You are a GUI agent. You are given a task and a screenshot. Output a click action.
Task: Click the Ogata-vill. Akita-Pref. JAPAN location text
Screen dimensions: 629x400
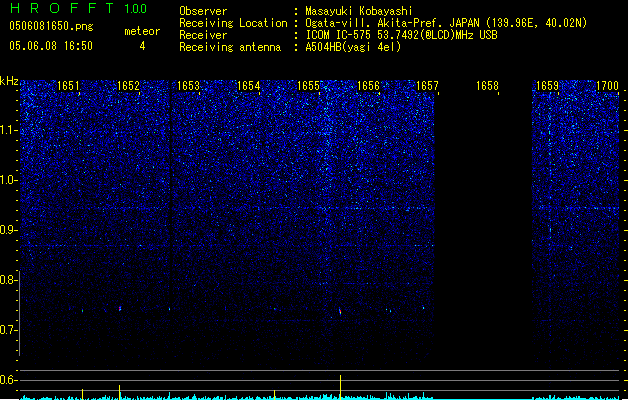point(446,23)
